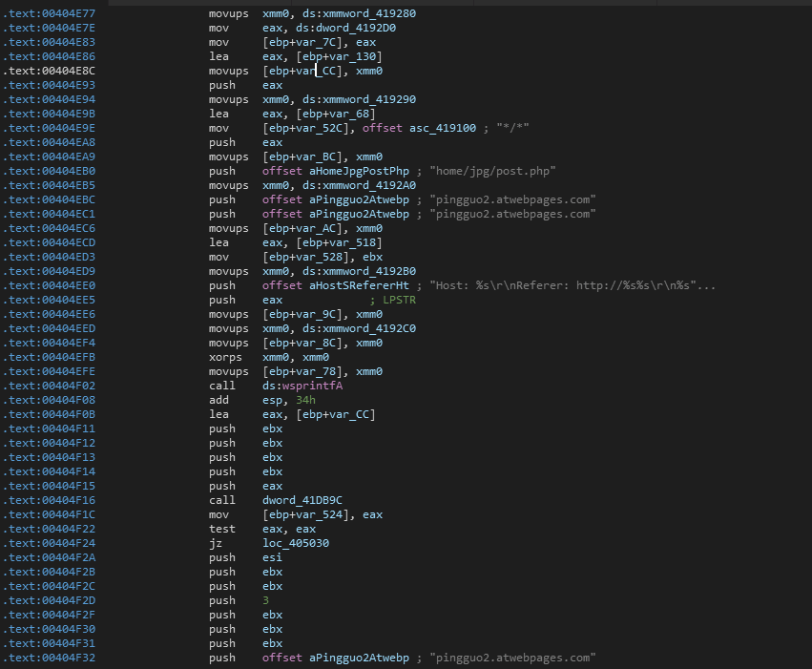
Task: Click the test mnemonic
Action: pos(222,530)
